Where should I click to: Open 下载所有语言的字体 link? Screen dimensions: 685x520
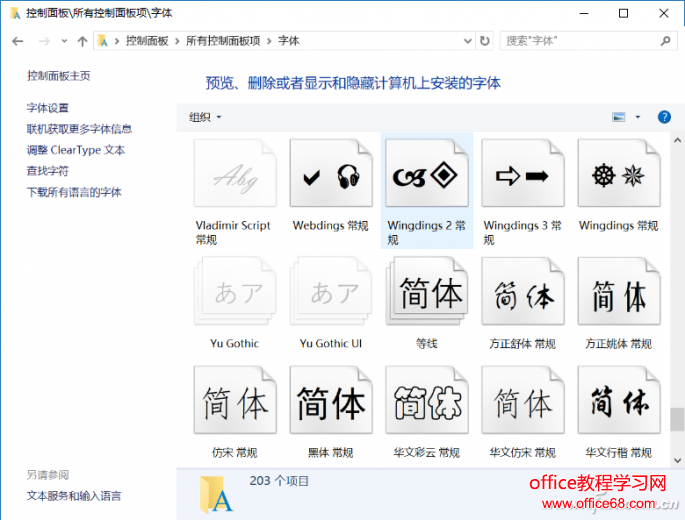pyautogui.click(x=74, y=192)
